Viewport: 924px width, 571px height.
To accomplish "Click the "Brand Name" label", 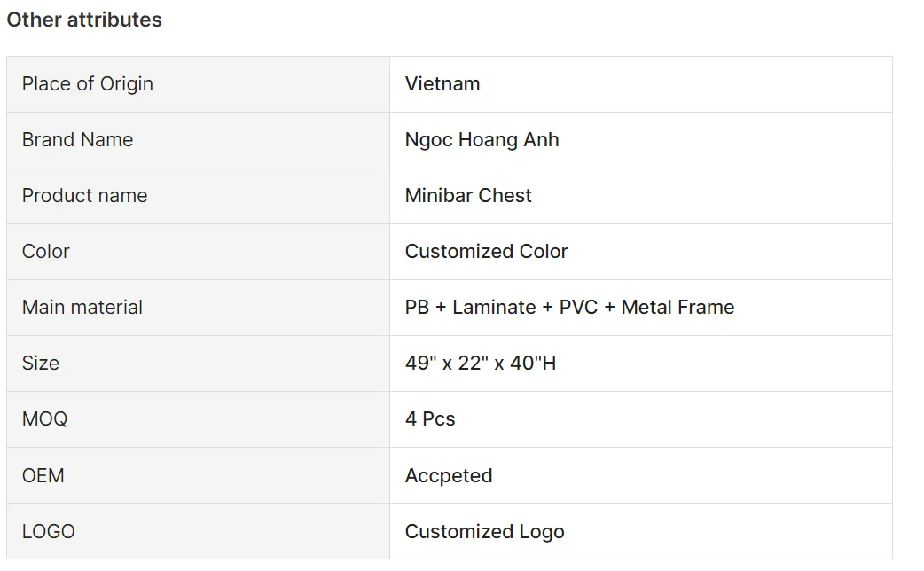I will 77,140.
